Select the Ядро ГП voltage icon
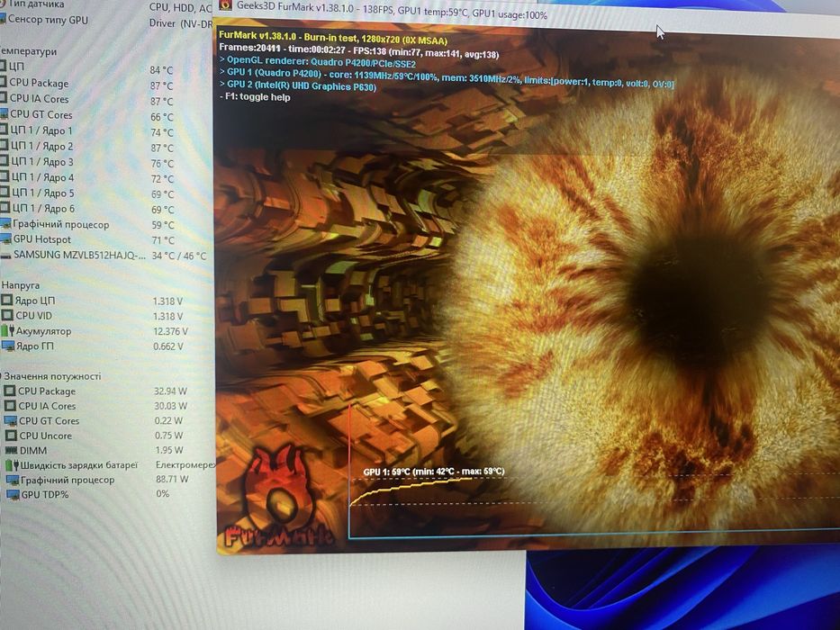This screenshot has height=630, width=840. click(8, 346)
